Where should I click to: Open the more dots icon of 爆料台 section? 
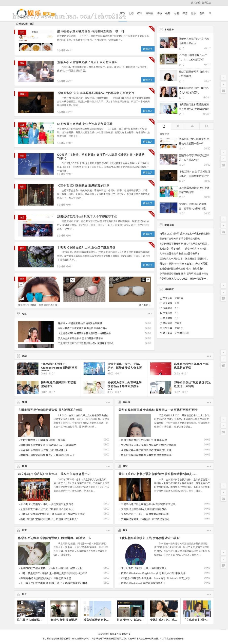click(209, 402)
